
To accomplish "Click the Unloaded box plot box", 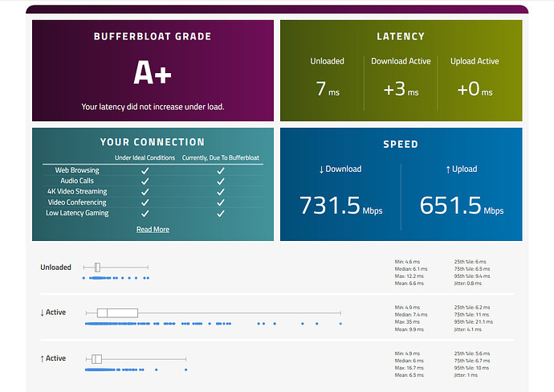I will tap(97, 267).
